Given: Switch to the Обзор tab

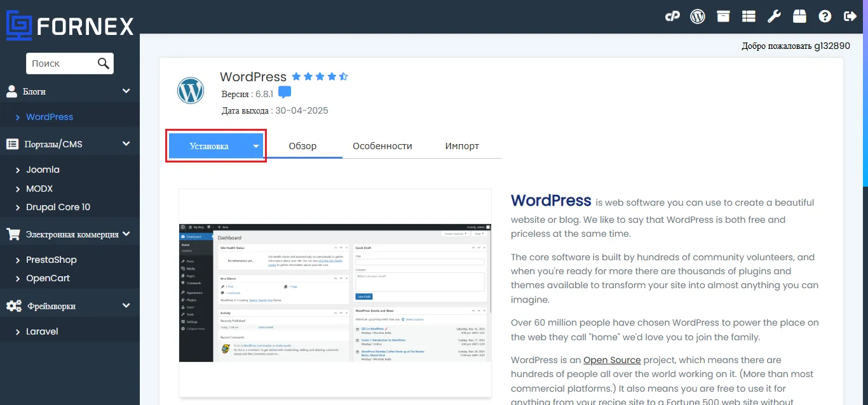Looking at the screenshot, I should (302, 146).
